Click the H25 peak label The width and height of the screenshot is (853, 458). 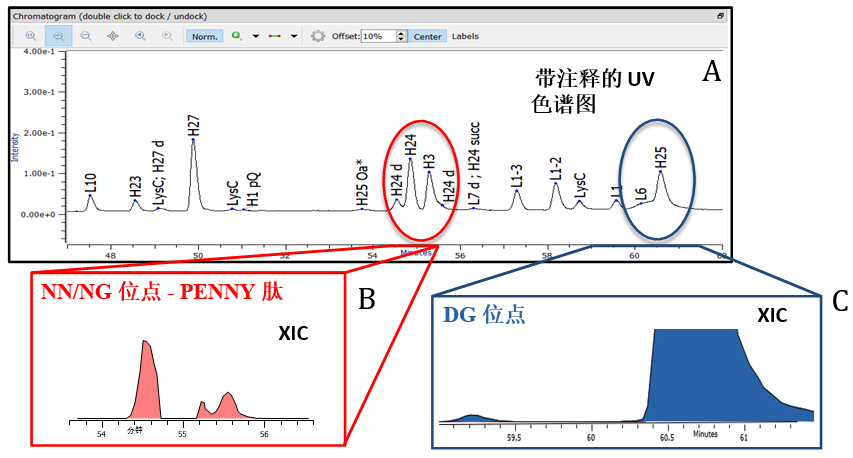(660, 156)
